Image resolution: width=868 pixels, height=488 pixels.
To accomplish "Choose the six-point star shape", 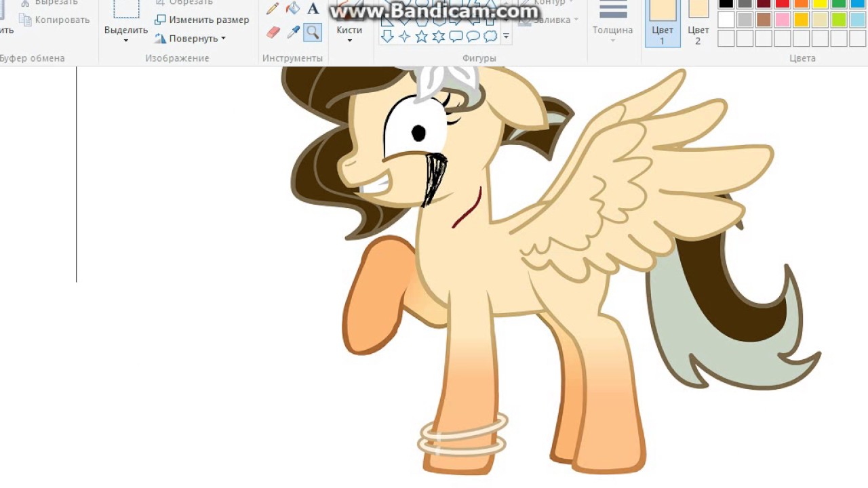I will point(439,36).
